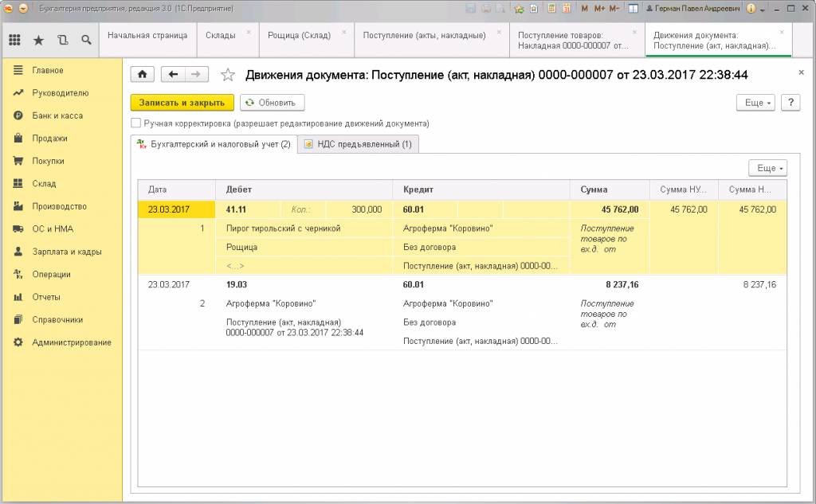Screen dimensions: 816x504
Task: Click the window layout panels icon
Action: pos(634,8)
